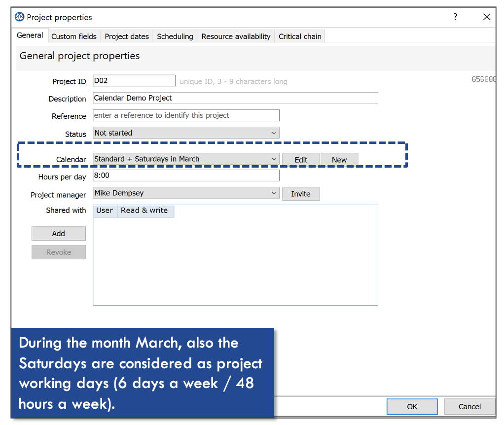Focus the Reference input field
Image resolution: width=504 pixels, height=425 pixels.
[186, 115]
